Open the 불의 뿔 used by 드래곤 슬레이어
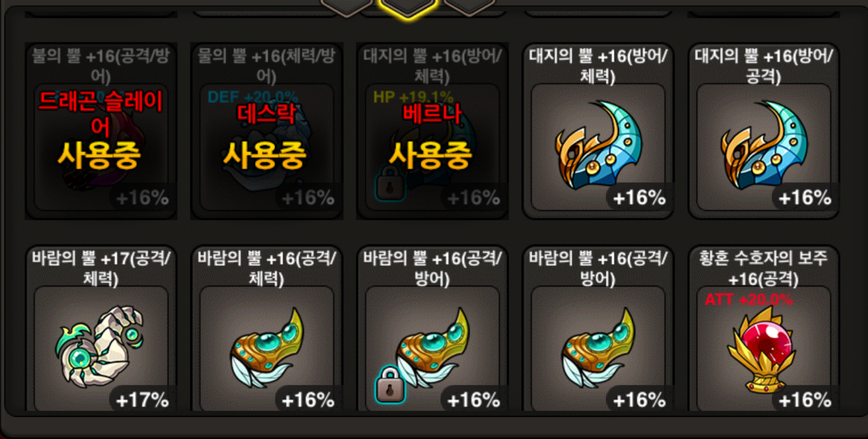 [x=101, y=131]
